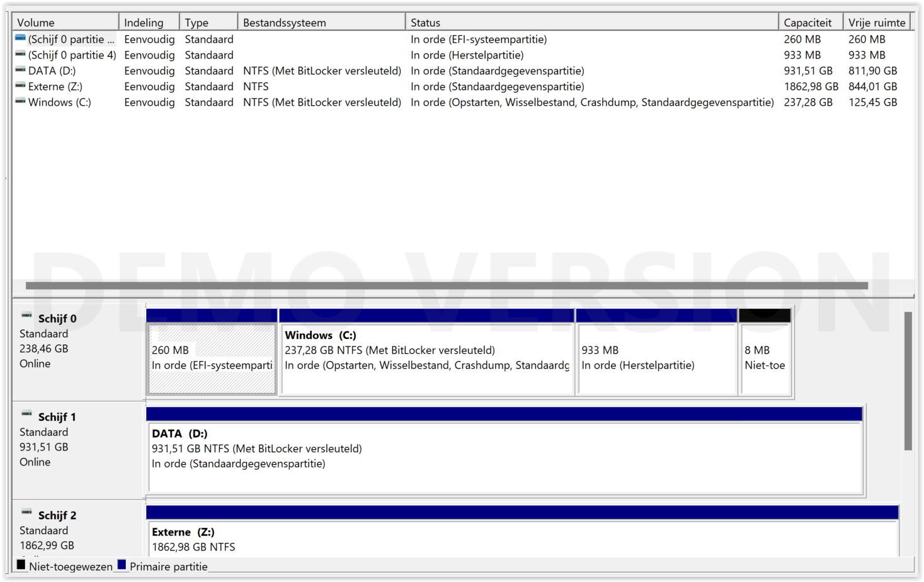Click the drive icon beside Externe (Z:) in volume list

[21, 86]
